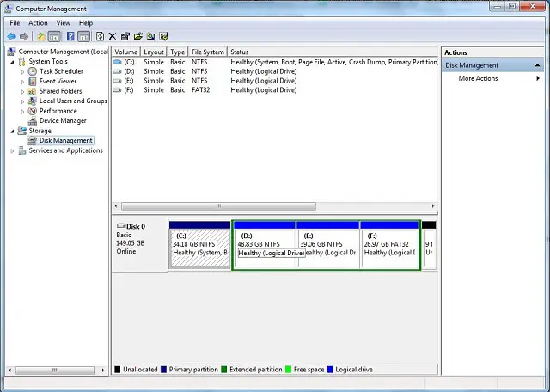Click the black Unallocated legend swatch

pos(118,370)
